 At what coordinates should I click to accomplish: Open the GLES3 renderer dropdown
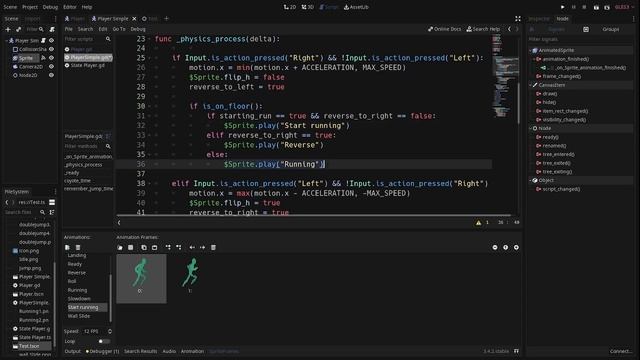click(624, 7)
